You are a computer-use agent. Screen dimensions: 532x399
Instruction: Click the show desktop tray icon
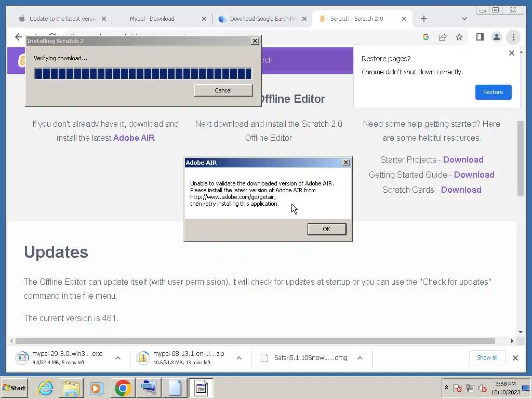click(526, 388)
